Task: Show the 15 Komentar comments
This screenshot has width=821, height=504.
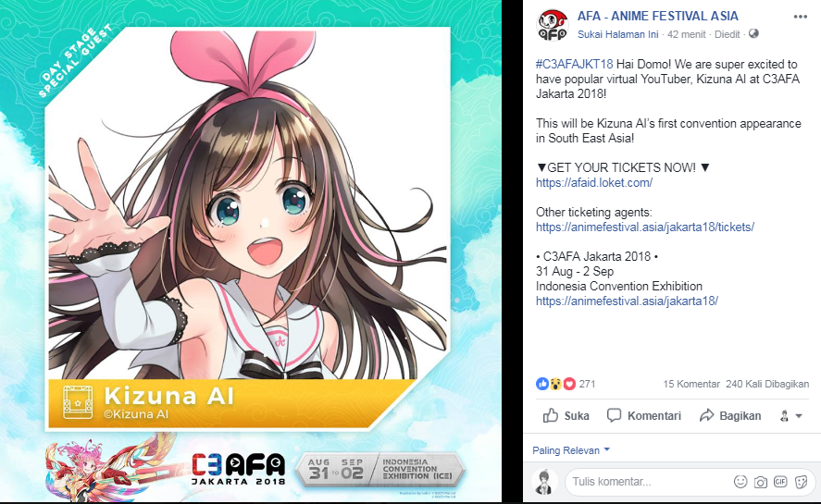Action: (x=691, y=384)
